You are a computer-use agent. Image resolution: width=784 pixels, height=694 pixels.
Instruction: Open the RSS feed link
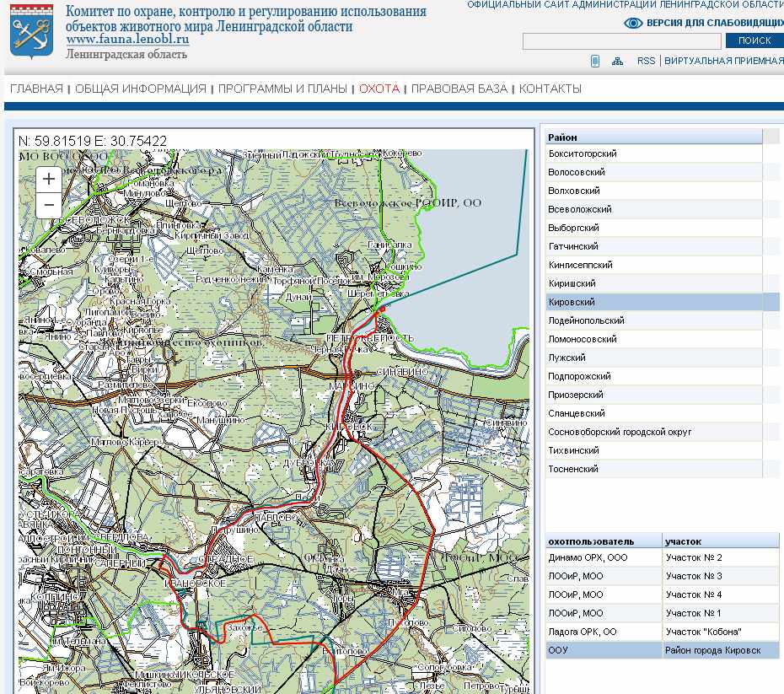coord(646,61)
